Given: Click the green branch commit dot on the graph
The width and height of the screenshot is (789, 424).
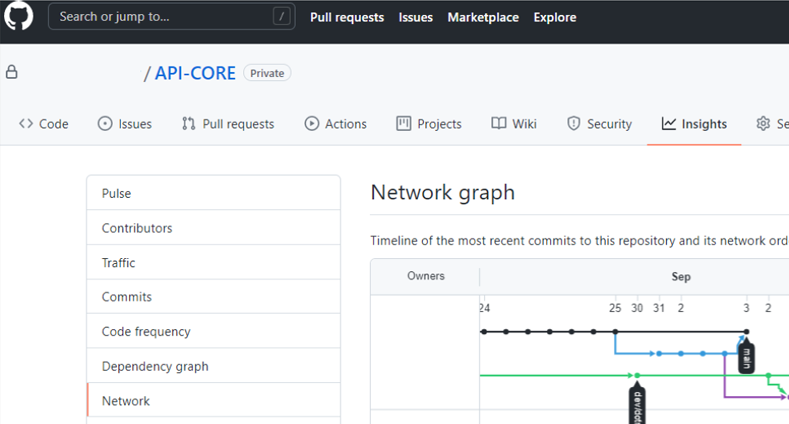Looking at the screenshot, I should 637,376.
